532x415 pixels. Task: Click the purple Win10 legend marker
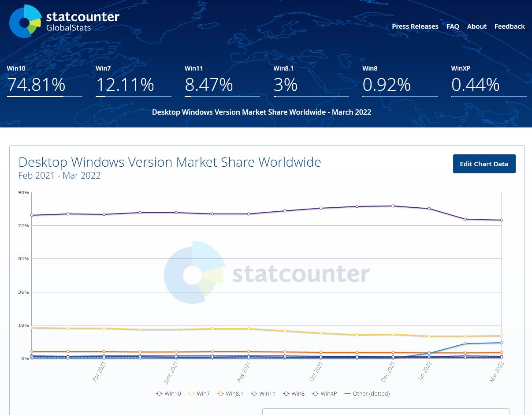point(159,393)
